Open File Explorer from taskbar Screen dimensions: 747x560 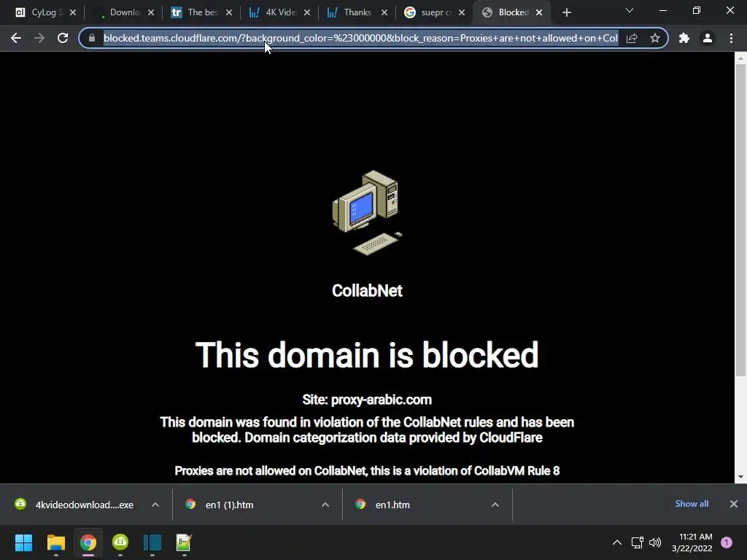point(55,542)
